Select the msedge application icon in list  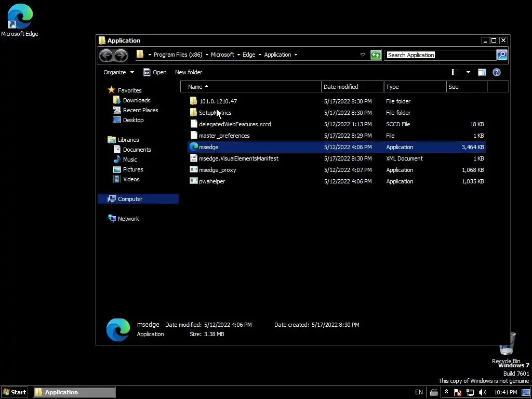[194, 147]
